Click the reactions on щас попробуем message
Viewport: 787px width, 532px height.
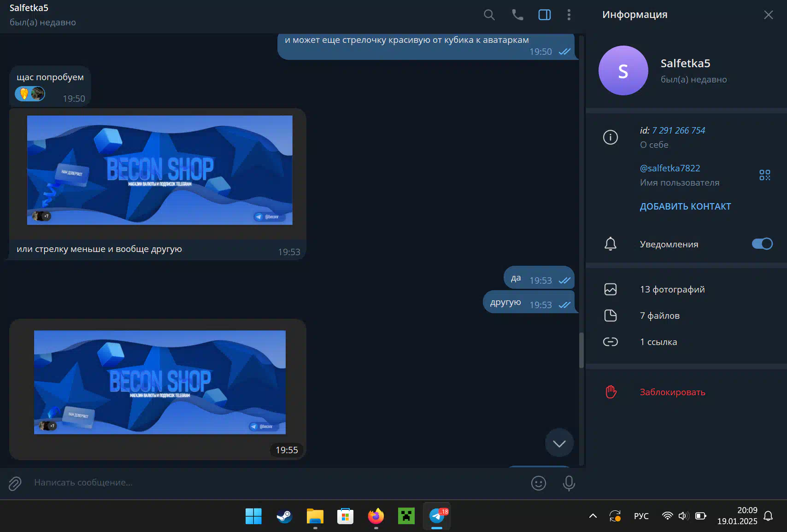pos(30,94)
